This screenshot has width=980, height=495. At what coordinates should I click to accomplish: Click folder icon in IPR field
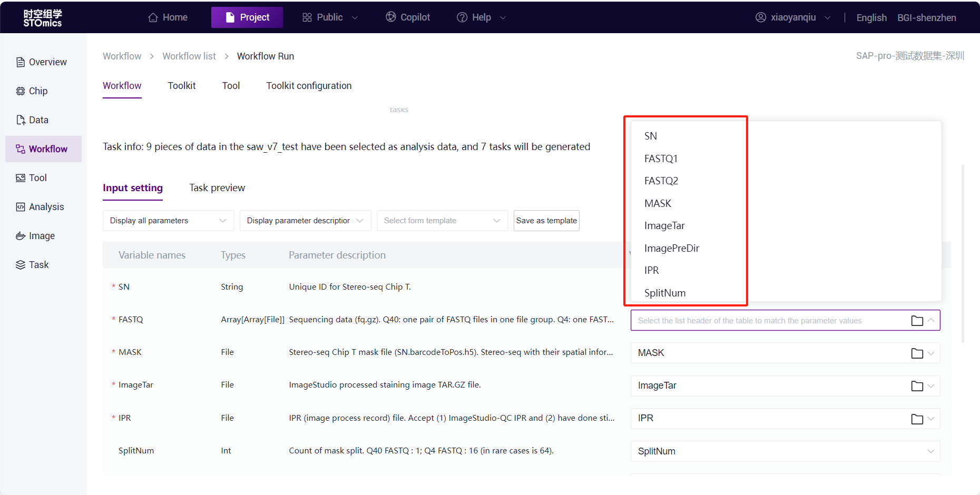tap(917, 419)
